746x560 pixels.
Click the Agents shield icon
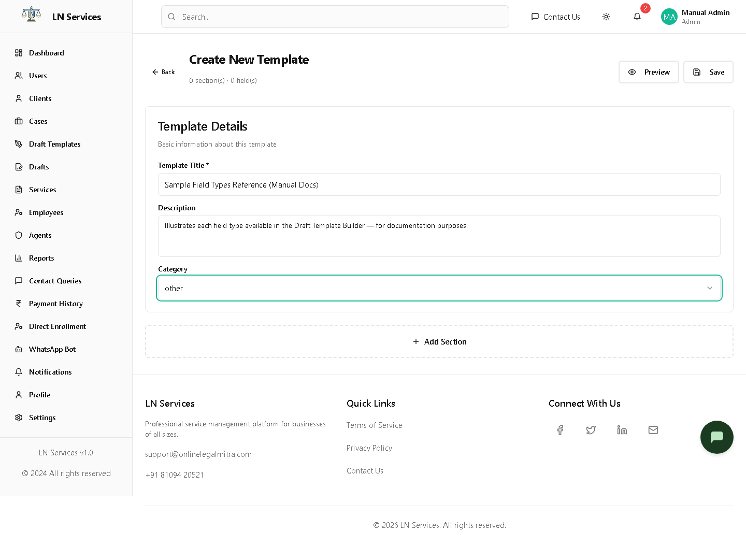(19, 235)
